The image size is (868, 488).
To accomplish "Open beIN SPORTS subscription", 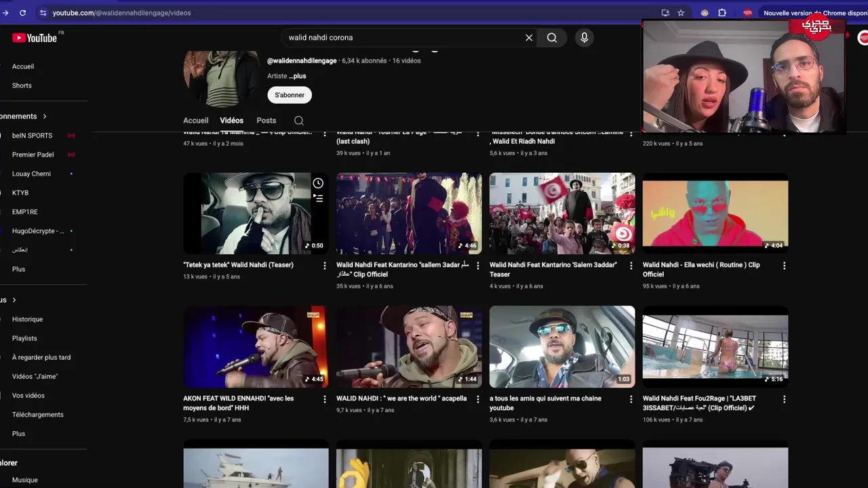I will click(x=32, y=136).
